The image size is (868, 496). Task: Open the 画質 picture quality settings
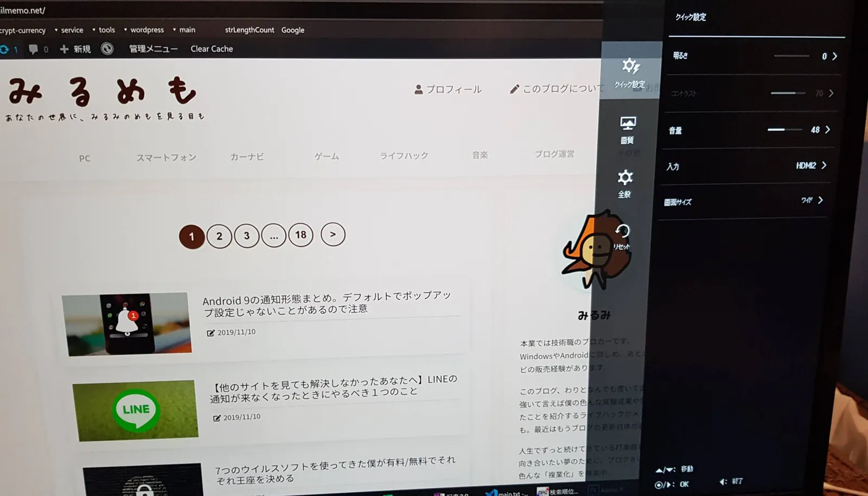(628, 130)
